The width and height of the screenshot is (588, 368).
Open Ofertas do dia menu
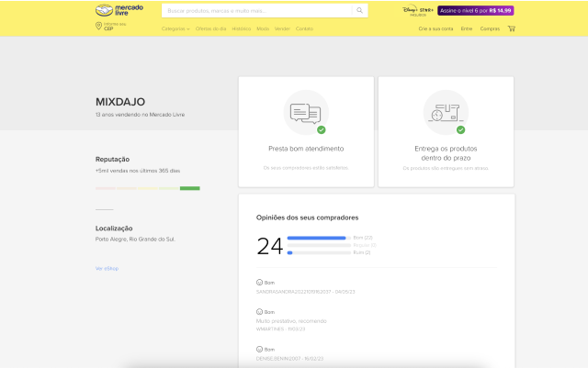point(210,28)
